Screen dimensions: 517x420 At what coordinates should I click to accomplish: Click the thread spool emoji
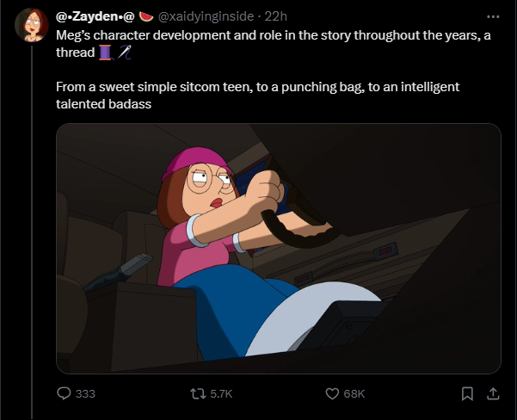(106, 52)
